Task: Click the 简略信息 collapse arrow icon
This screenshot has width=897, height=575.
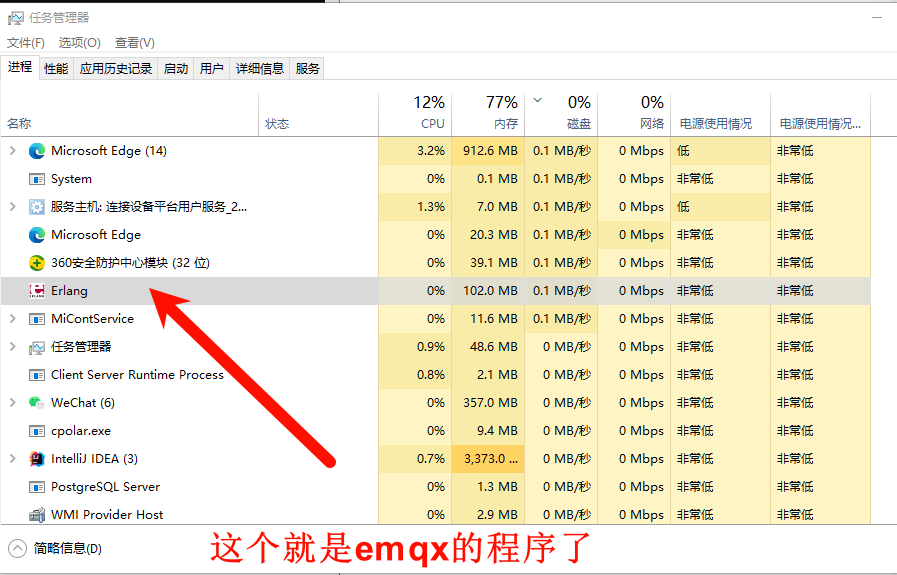Action: (17, 549)
